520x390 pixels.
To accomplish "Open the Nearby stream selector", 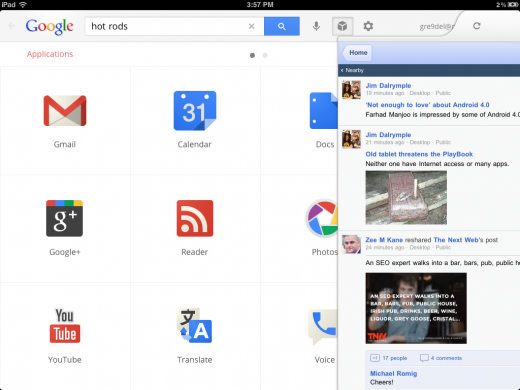I will point(352,70).
